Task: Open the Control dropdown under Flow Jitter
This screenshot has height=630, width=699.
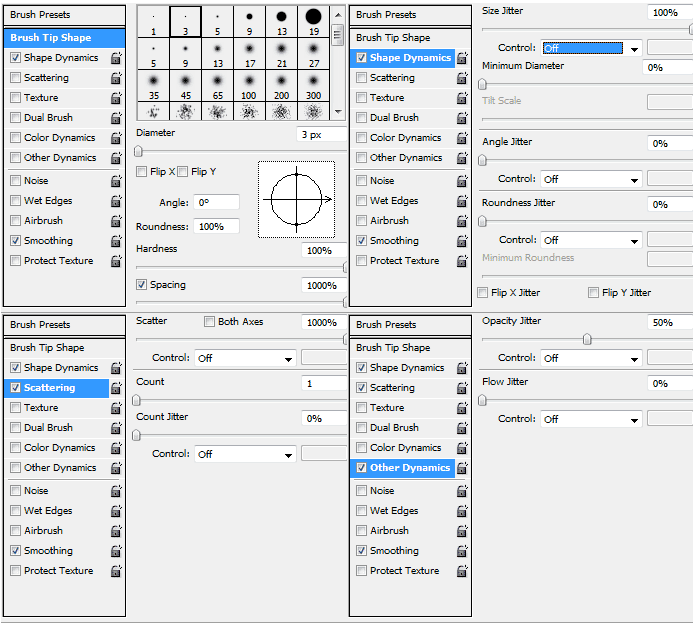Action: point(592,420)
